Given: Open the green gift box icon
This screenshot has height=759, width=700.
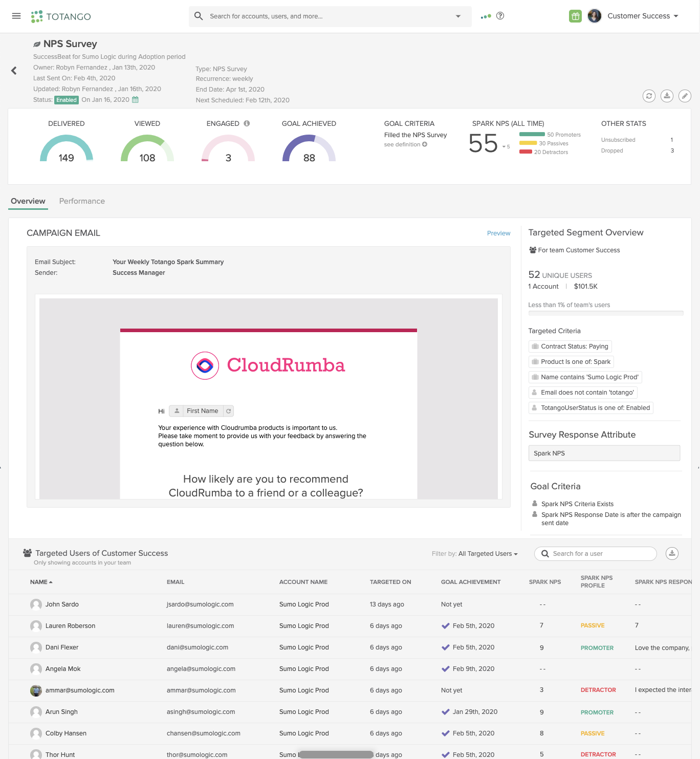Looking at the screenshot, I should (575, 16).
